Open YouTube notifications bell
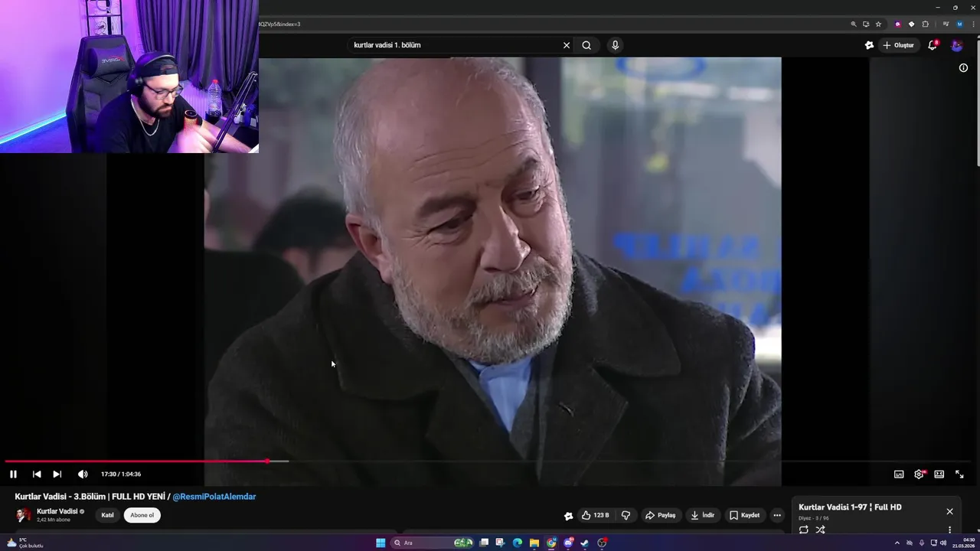 pos(933,45)
